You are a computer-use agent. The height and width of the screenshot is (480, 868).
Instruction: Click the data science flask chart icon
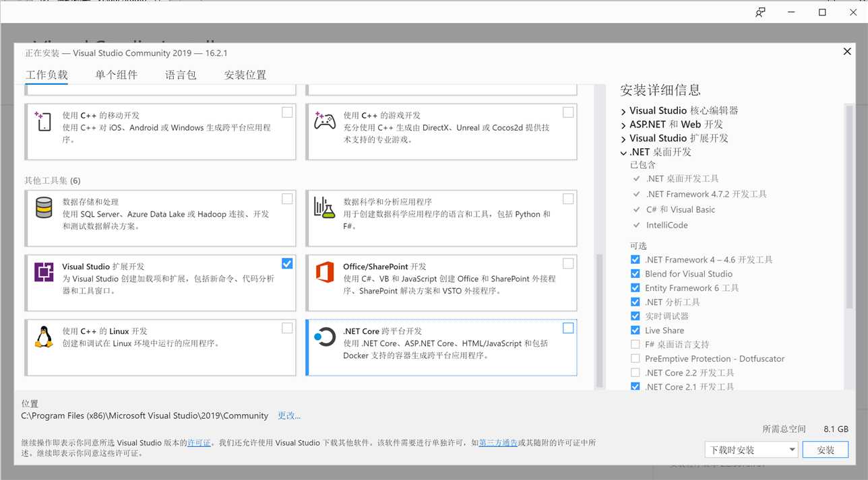325,208
